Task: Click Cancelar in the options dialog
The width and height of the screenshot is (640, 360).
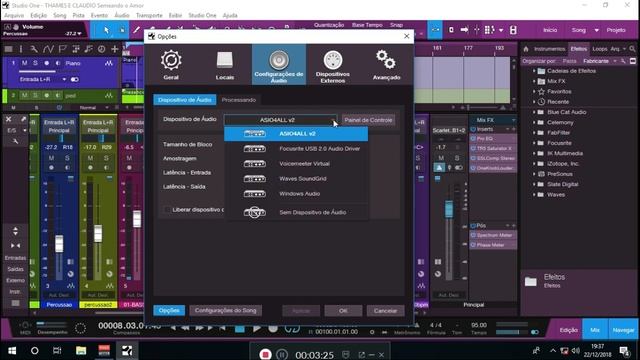Action: coord(385,311)
